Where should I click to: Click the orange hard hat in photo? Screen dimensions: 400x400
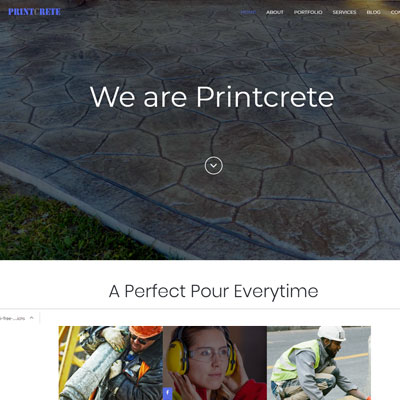146,332
